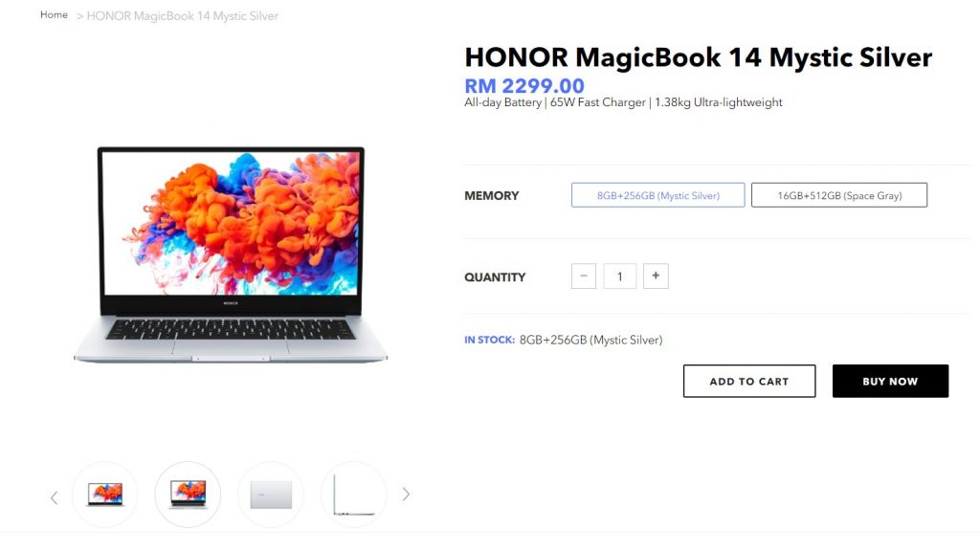980x551 pixels.
Task: Click the RM 2299.00 price text
Action: 523,85
